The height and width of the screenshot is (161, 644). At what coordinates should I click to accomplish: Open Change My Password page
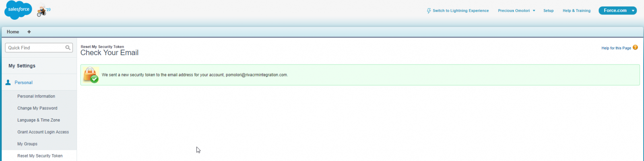click(x=37, y=108)
